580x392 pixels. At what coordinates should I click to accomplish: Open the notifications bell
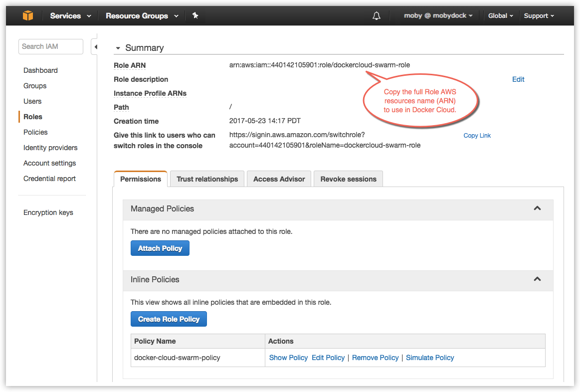pos(376,15)
